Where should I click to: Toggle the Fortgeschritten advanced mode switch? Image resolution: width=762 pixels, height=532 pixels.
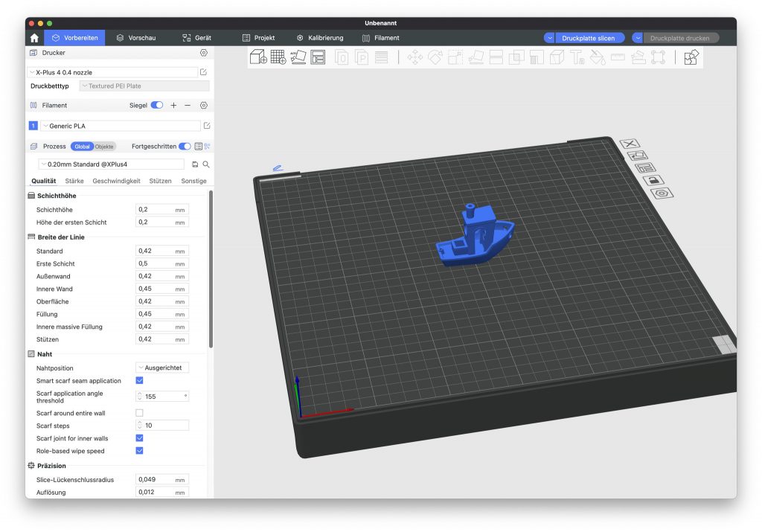184,147
